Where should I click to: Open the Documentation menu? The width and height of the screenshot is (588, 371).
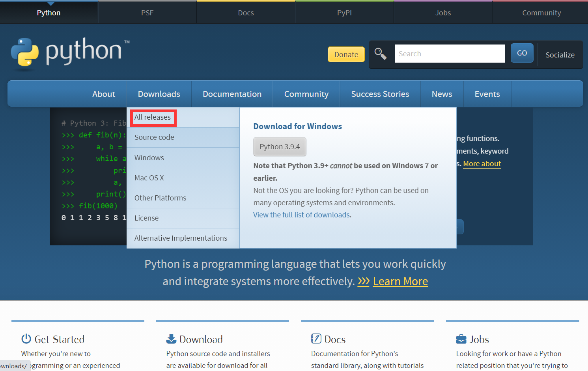click(232, 94)
